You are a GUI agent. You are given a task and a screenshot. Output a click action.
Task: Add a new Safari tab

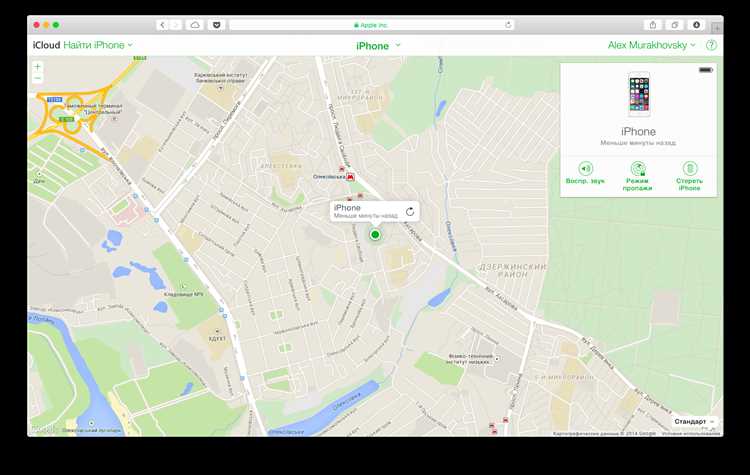coord(717,28)
